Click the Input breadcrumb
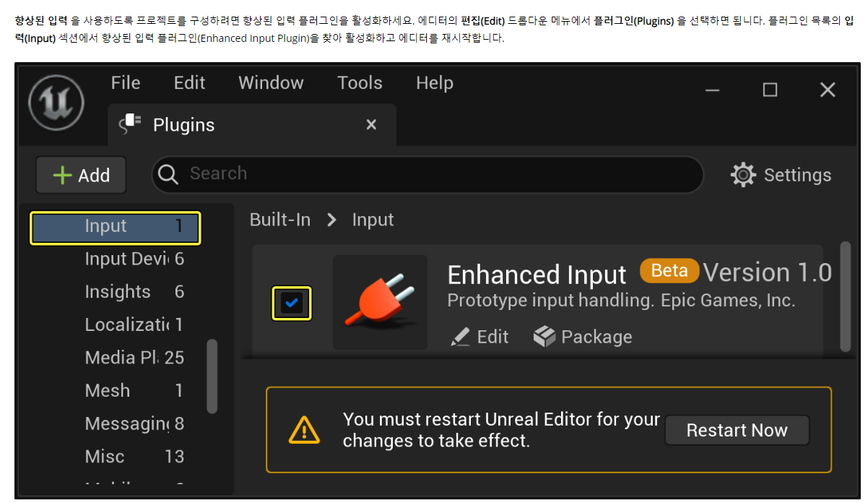The width and height of the screenshot is (868, 503). pos(373,220)
